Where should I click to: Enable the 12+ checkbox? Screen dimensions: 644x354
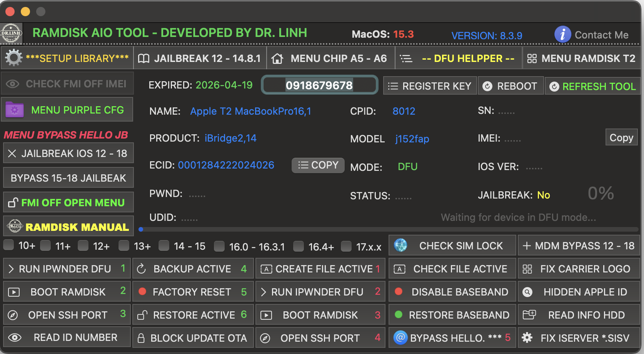tap(83, 245)
